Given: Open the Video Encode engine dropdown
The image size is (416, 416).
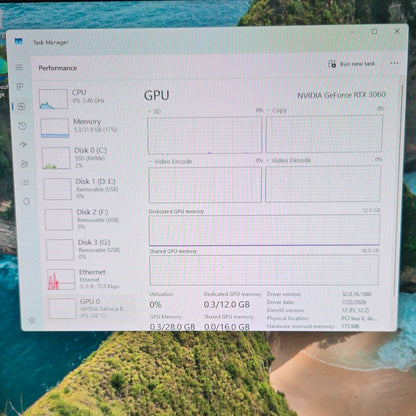Looking at the screenshot, I should [170, 162].
